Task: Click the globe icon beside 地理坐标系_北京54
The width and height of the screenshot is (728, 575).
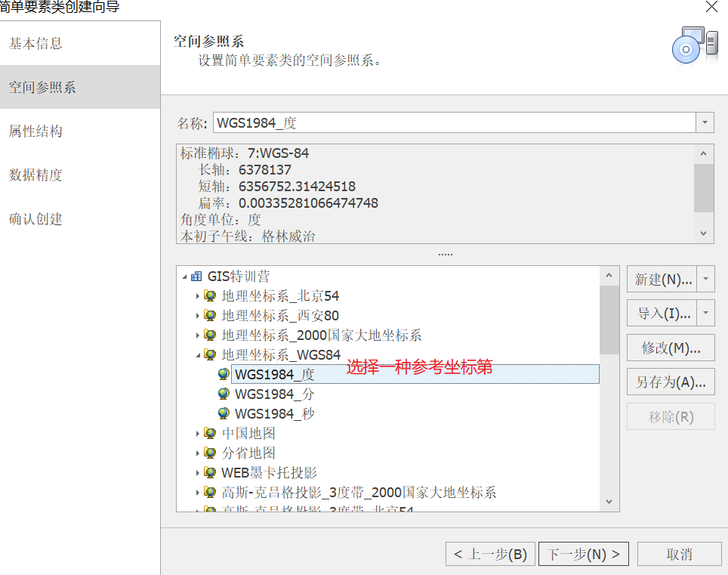Action: pyautogui.click(x=211, y=296)
